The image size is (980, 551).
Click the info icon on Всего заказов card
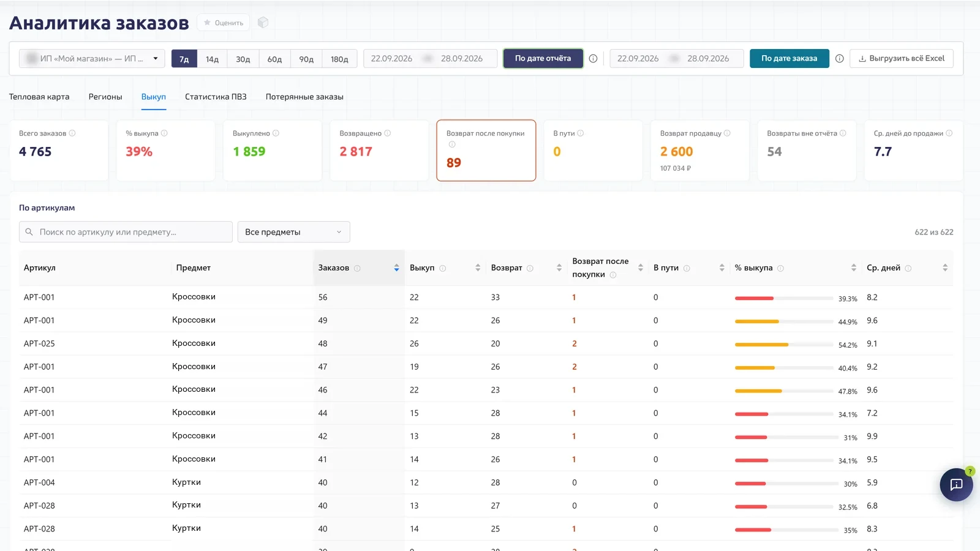[72, 133]
